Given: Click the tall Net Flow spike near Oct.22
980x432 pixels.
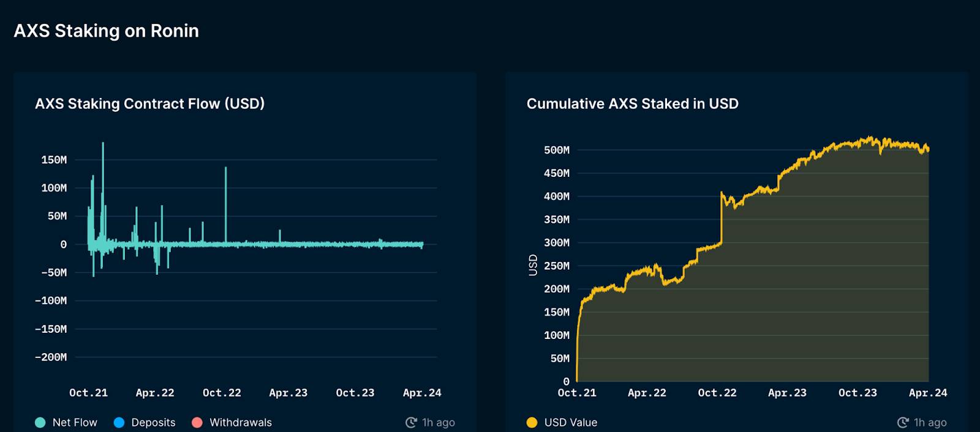Looking at the screenshot, I should [x=225, y=205].
